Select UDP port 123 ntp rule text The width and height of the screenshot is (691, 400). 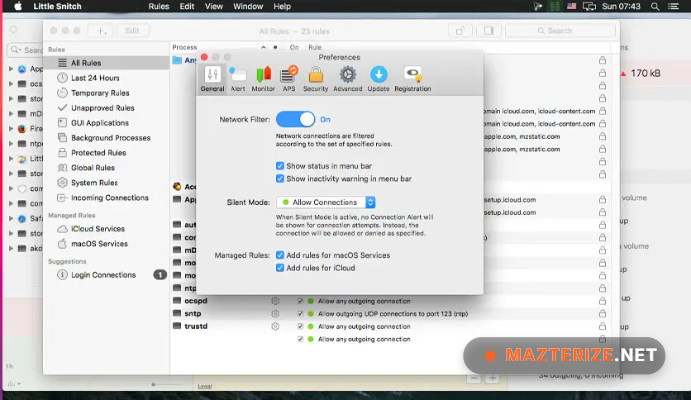pos(393,314)
